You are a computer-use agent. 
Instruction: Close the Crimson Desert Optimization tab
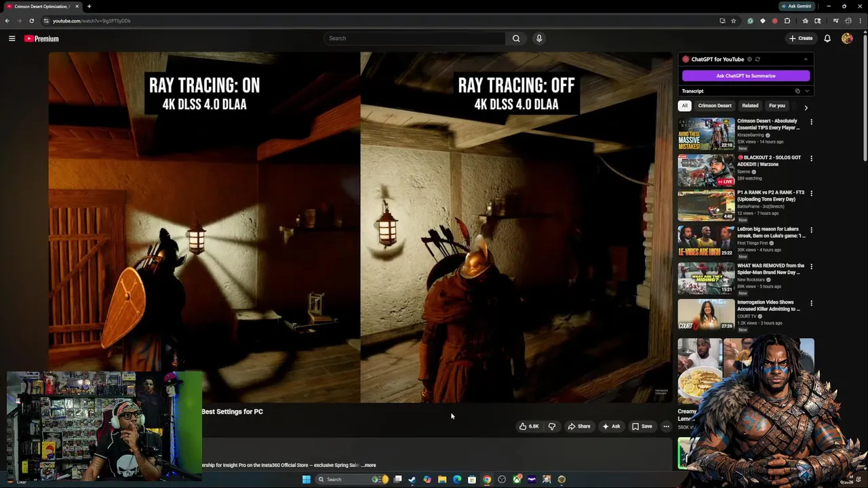(x=77, y=6)
